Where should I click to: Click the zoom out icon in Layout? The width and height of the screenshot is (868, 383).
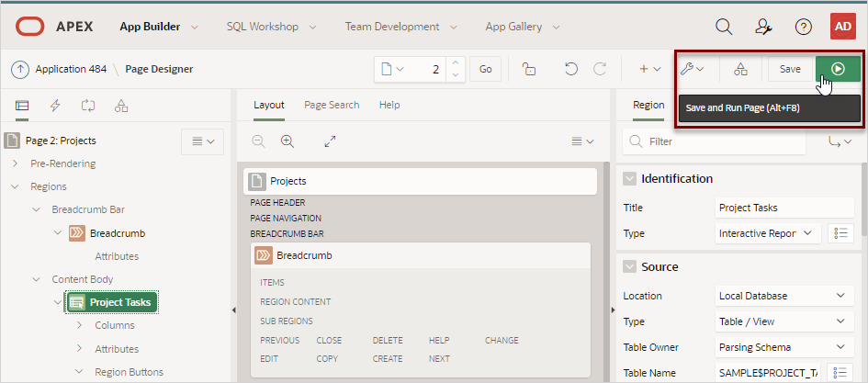258,141
